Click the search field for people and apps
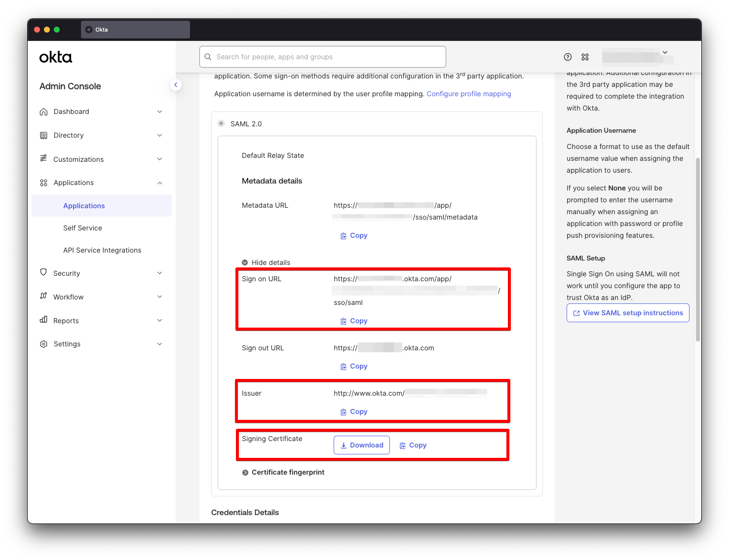The image size is (729, 560). pos(322,57)
